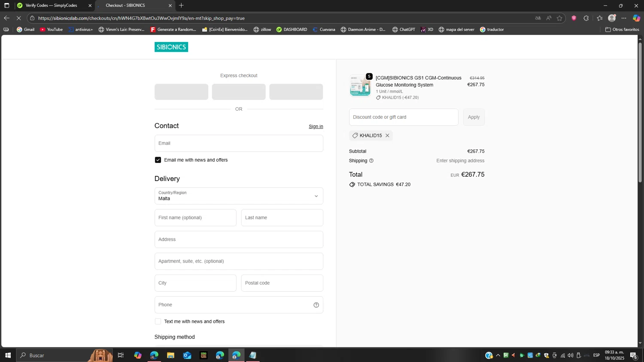Open the tab actions menu icon
The image size is (644, 362).
coord(6,6)
